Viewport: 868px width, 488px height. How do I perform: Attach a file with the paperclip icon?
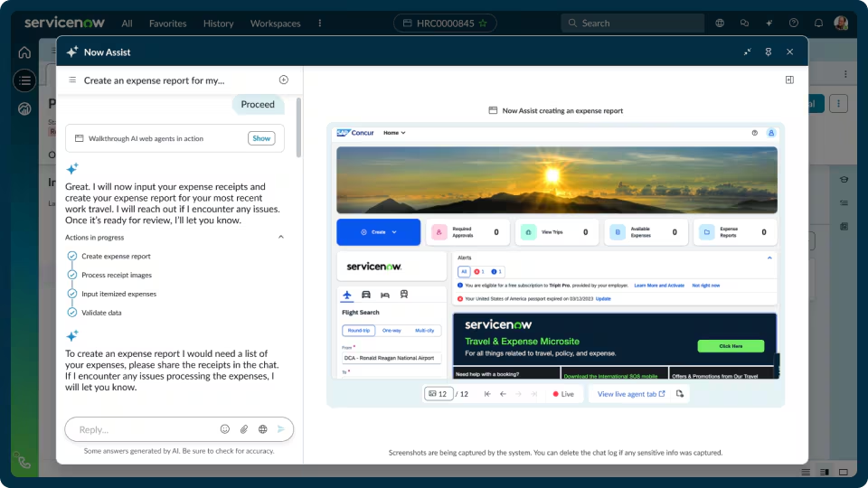243,428
